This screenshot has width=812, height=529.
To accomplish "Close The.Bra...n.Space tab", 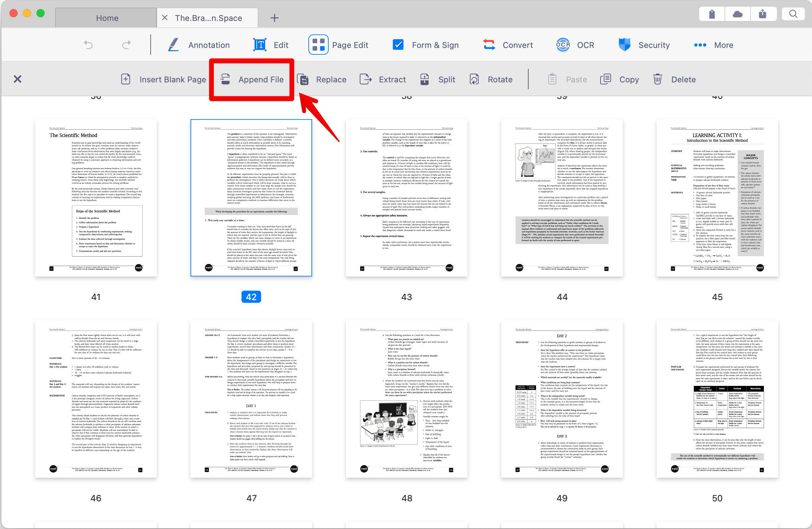I will click(165, 18).
